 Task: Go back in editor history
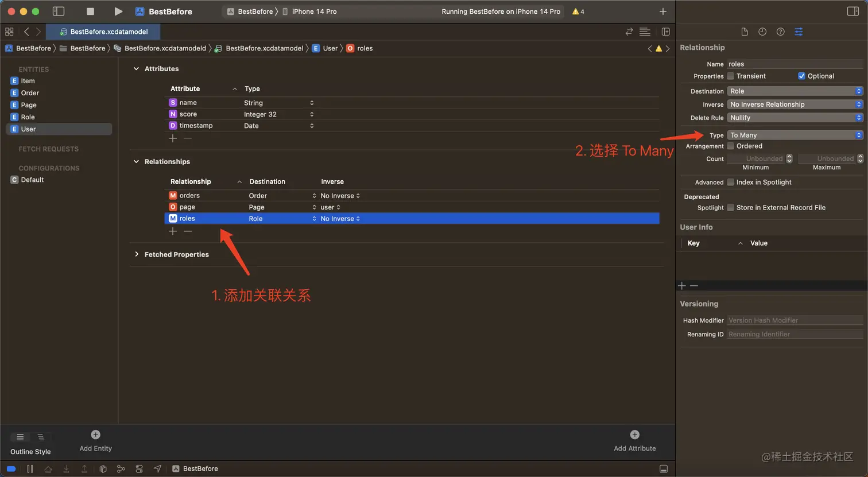[26, 32]
